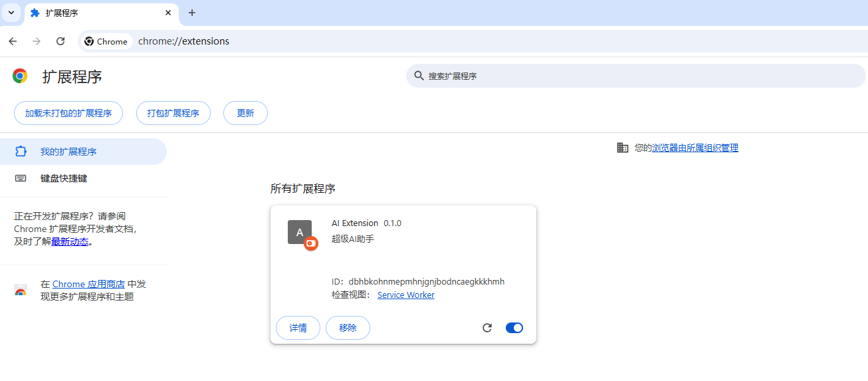868x381 pixels.
Task: Click the organization building icon
Action: click(623, 148)
